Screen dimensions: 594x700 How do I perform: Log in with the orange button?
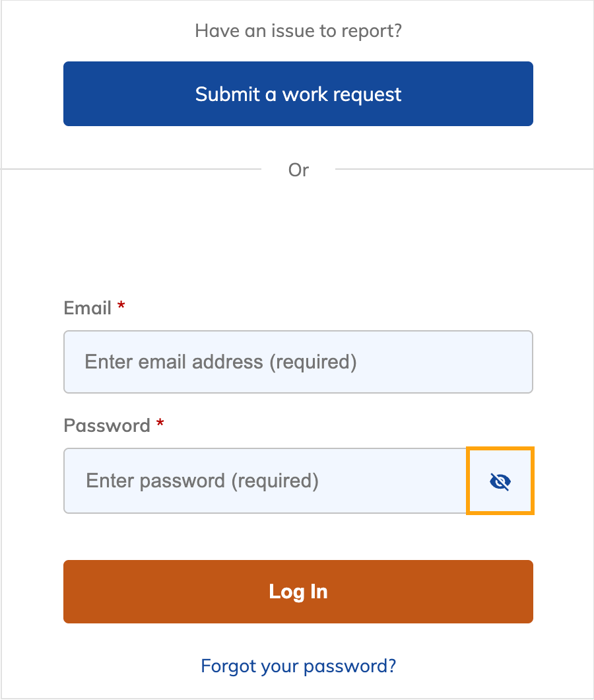pos(298,592)
